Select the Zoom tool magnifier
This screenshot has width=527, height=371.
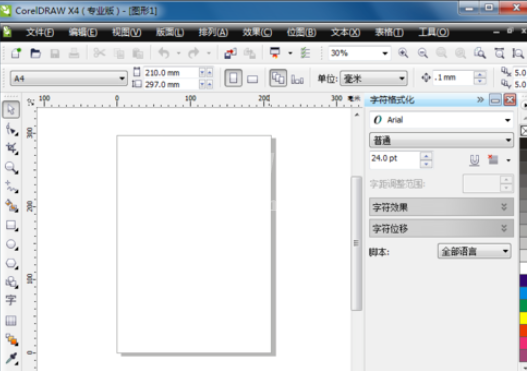11,167
